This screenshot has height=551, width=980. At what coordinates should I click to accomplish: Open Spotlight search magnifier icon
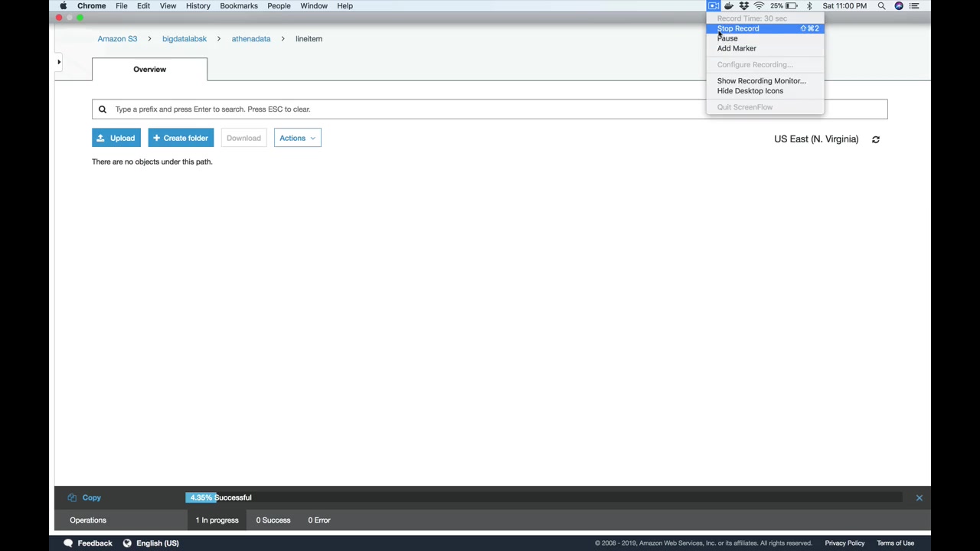881,6
